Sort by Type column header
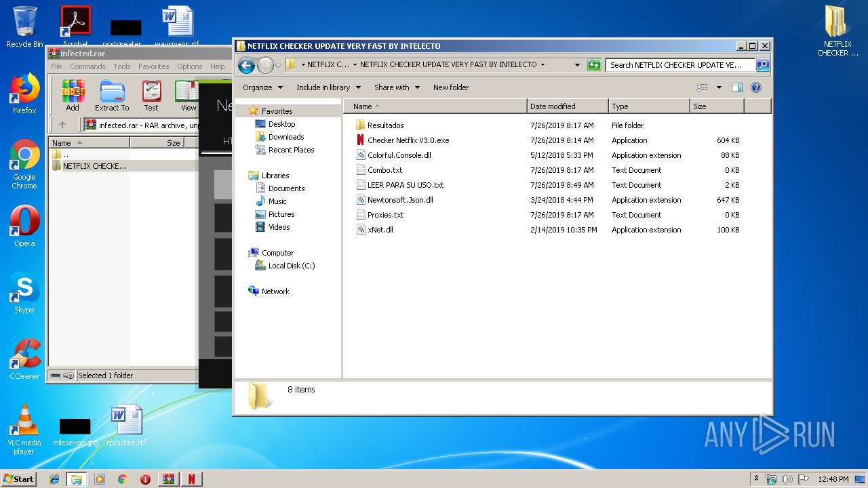 click(649, 106)
